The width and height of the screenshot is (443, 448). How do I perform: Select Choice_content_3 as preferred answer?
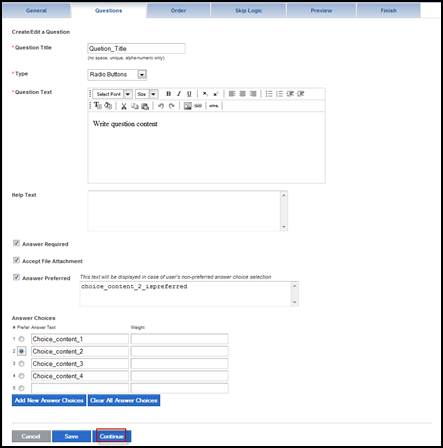[x=21, y=364]
